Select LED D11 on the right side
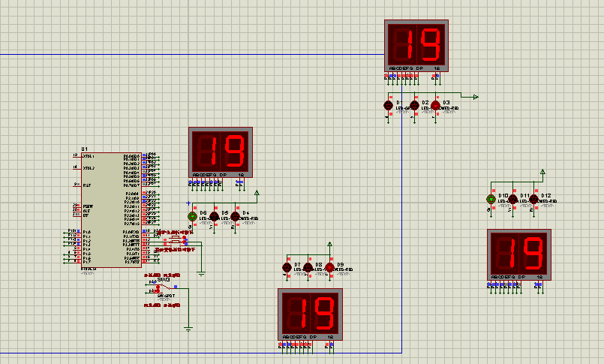 tap(512, 199)
